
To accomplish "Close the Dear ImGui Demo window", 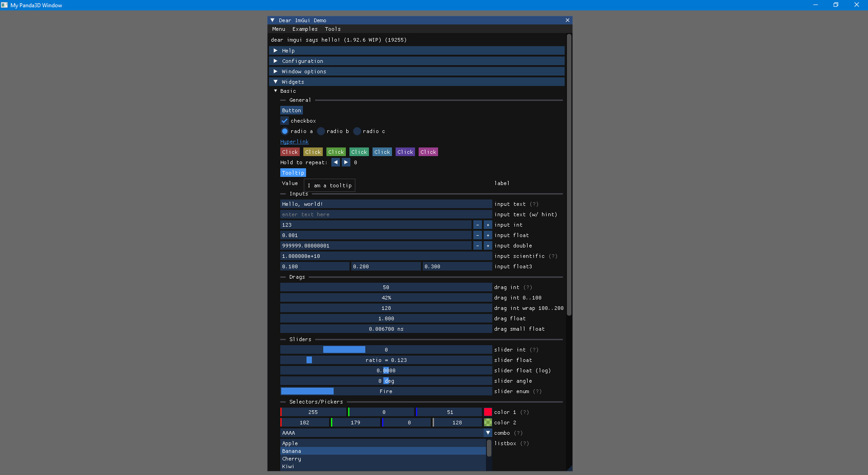I will point(567,20).
